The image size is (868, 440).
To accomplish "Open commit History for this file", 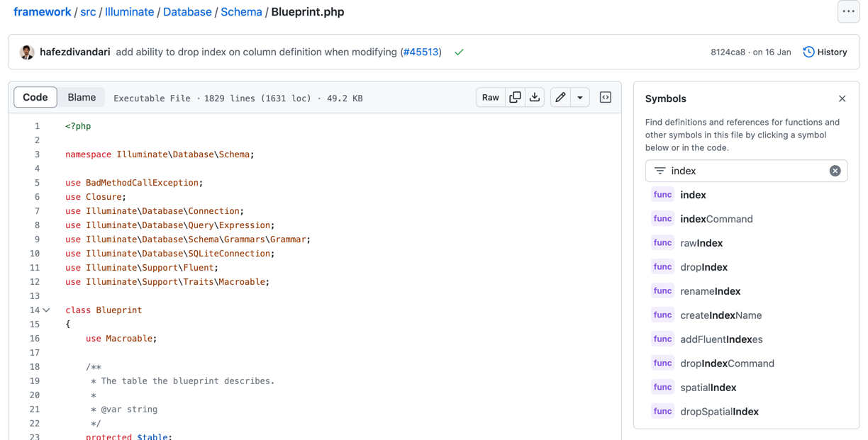I will (x=825, y=52).
